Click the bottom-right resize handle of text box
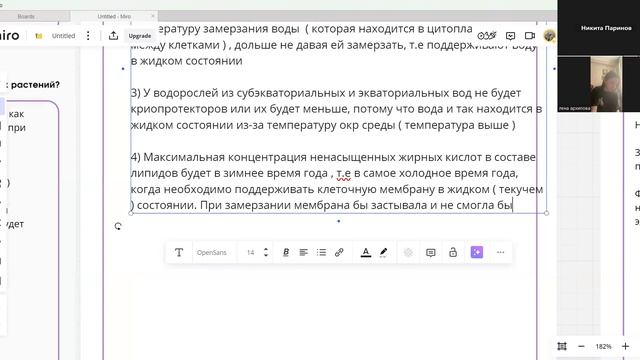Screen dimensions: 640x360 tap(547, 213)
